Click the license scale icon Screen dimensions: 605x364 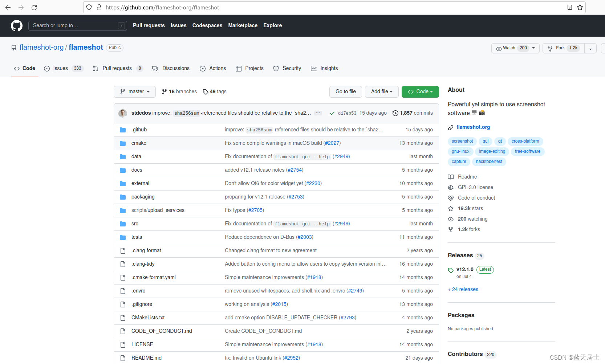point(451,188)
